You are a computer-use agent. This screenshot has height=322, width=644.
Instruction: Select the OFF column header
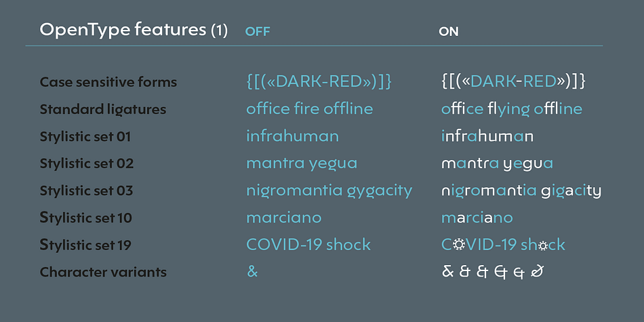258,32
